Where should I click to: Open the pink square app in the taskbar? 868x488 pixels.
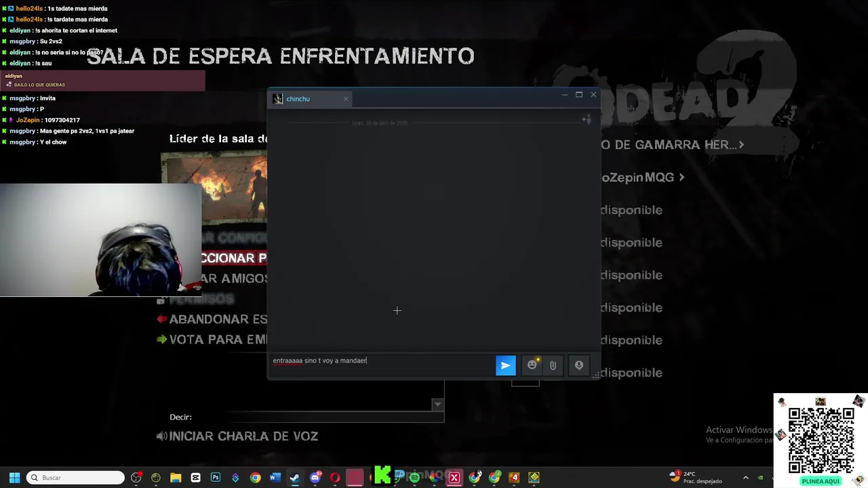tap(355, 478)
